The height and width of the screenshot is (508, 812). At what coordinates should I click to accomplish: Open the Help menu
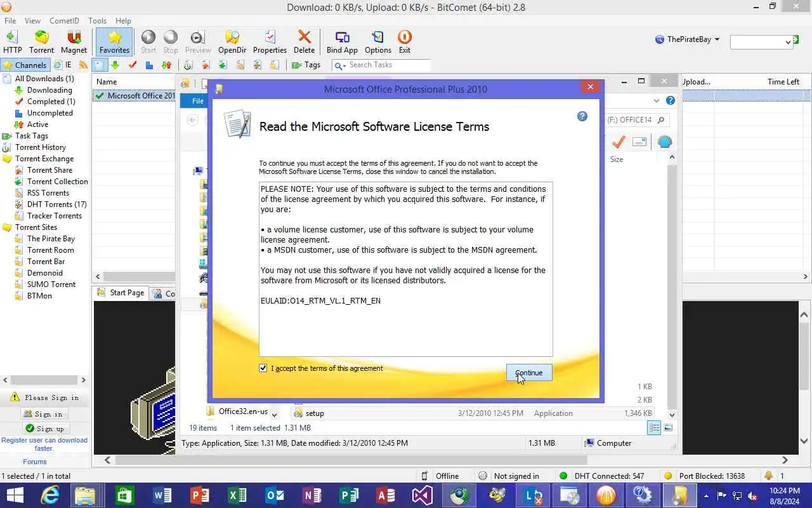pos(123,20)
